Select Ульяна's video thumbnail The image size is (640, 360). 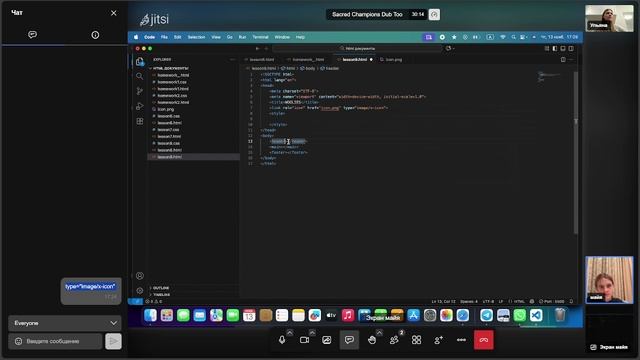click(x=609, y=18)
